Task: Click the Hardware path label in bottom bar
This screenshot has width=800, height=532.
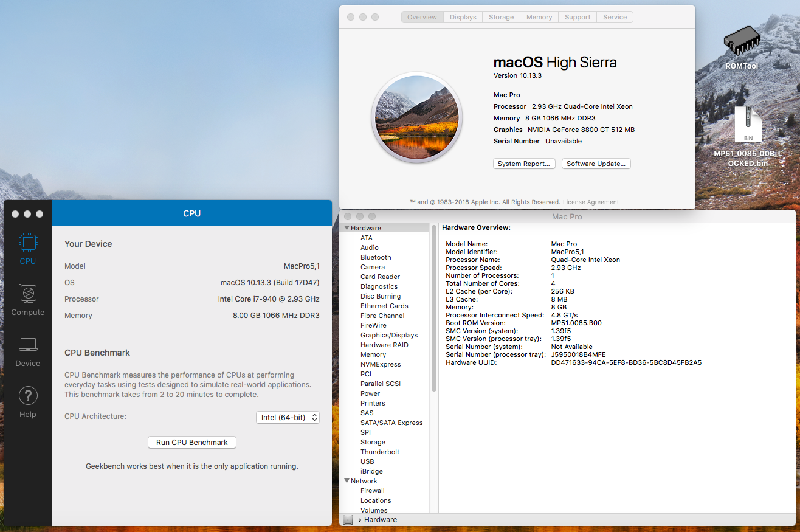Action: pyautogui.click(x=381, y=520)
